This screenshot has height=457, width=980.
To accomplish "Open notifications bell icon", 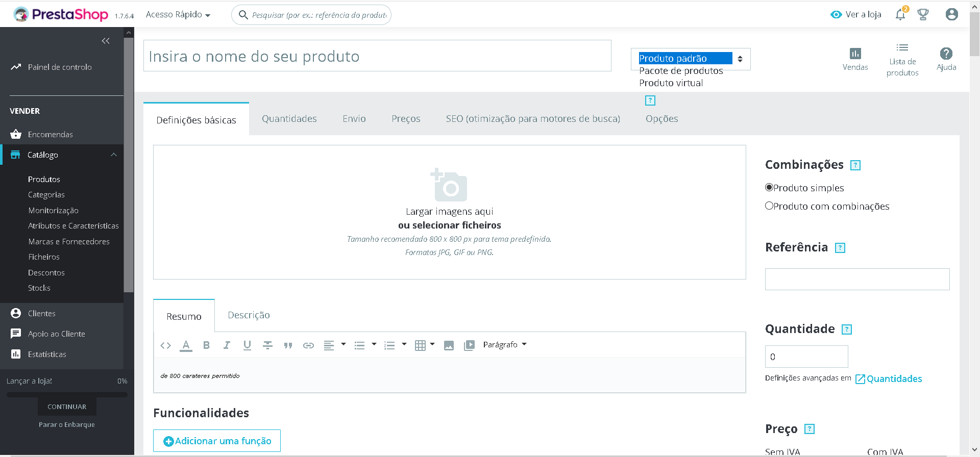I will (900, 15).
